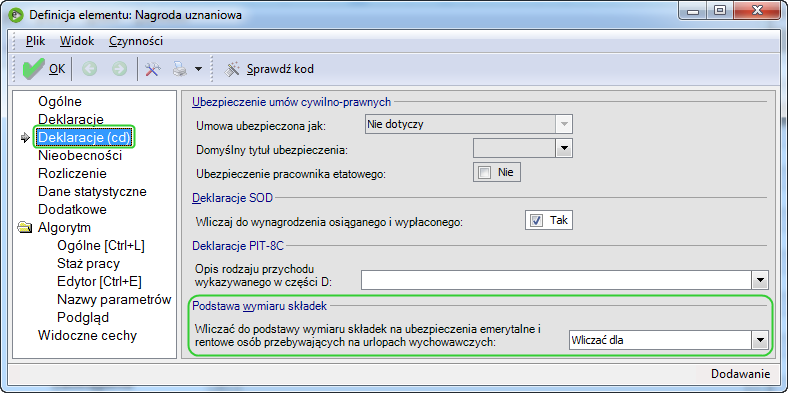
Task: Click the application icon in title bar
Action: (16, 15)
